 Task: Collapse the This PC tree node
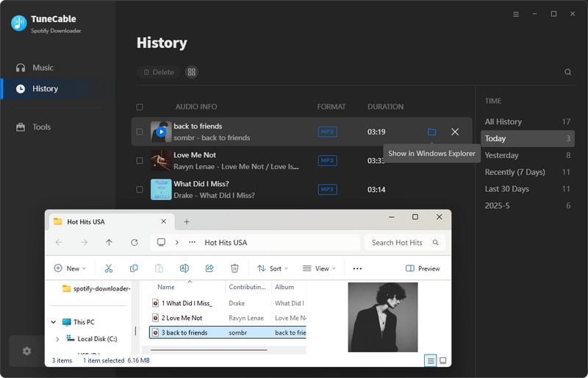point(54,322)
